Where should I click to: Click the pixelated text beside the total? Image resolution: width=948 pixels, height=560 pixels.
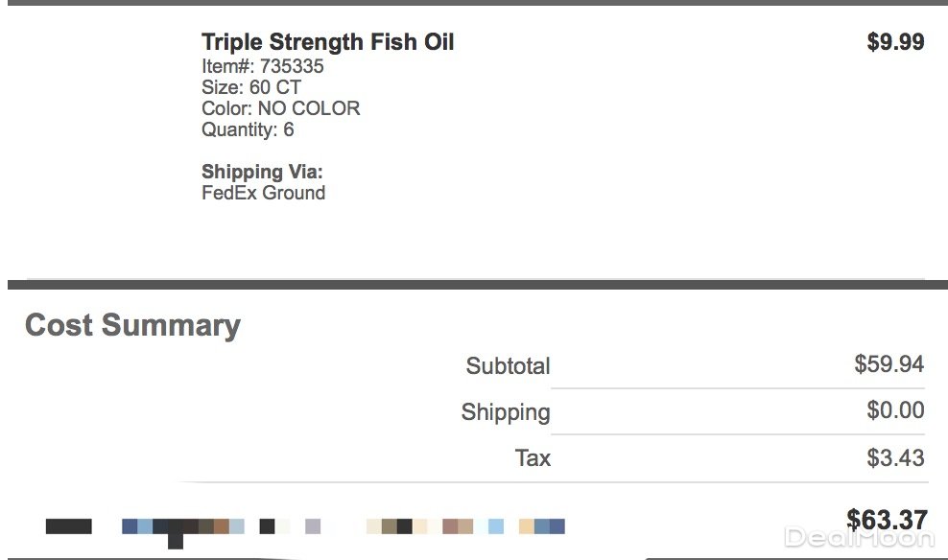(305, 526)
